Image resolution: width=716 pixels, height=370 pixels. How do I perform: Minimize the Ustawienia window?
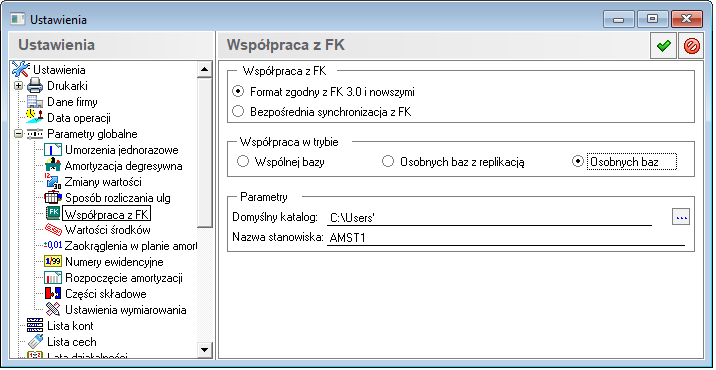pyautogui.click(x=619, y=19)
